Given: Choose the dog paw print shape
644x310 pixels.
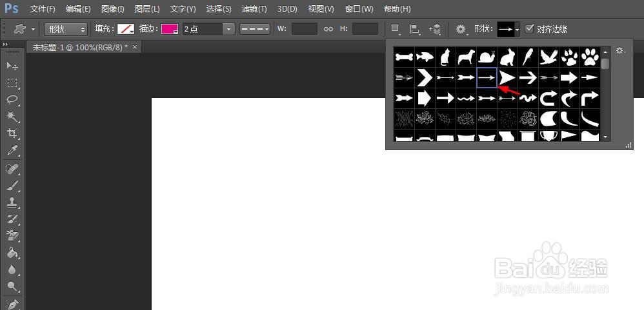Looking at the screenshot, I should click(x=590, y=57).
